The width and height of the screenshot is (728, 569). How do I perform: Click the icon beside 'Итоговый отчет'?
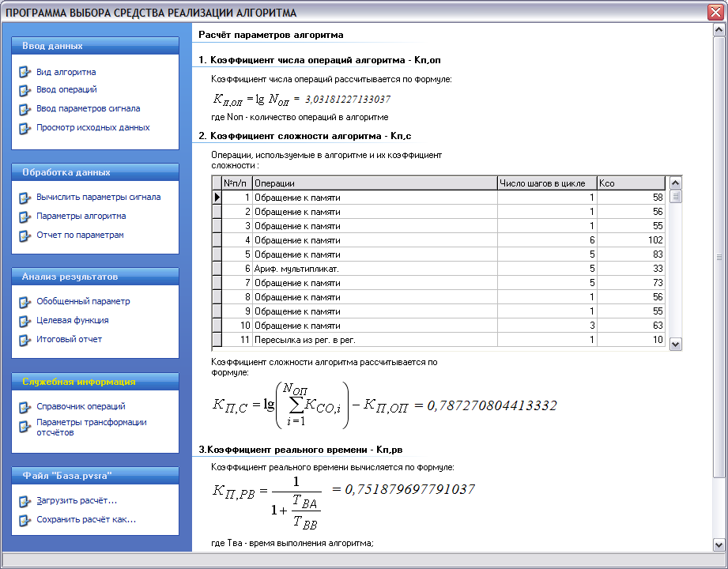25,340
